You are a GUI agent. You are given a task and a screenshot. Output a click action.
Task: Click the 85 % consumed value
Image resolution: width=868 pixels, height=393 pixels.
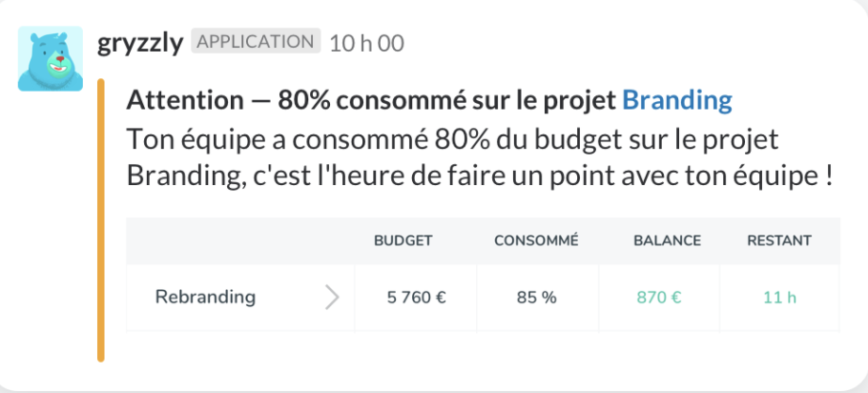pyautogui.click(x=536, y=297)
